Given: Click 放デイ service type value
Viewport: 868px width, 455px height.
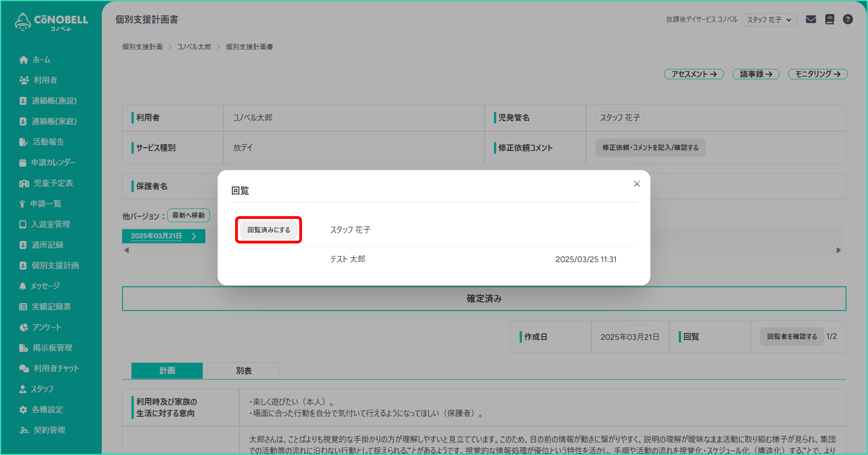Looking at the screenshot, I should (x=242, y=148).
